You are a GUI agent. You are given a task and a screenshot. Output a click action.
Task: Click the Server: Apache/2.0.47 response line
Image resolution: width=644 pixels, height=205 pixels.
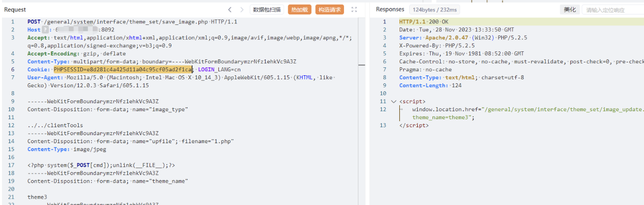click(x=463, y=37)
